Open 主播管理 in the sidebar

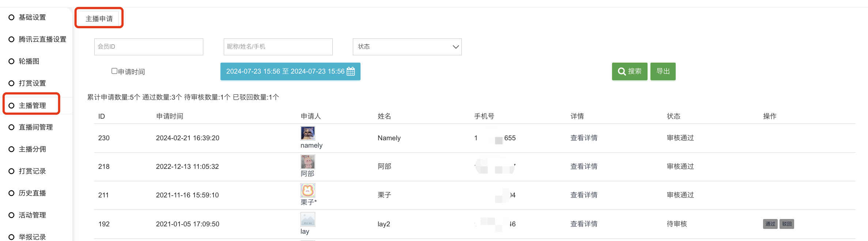point(32,105)
